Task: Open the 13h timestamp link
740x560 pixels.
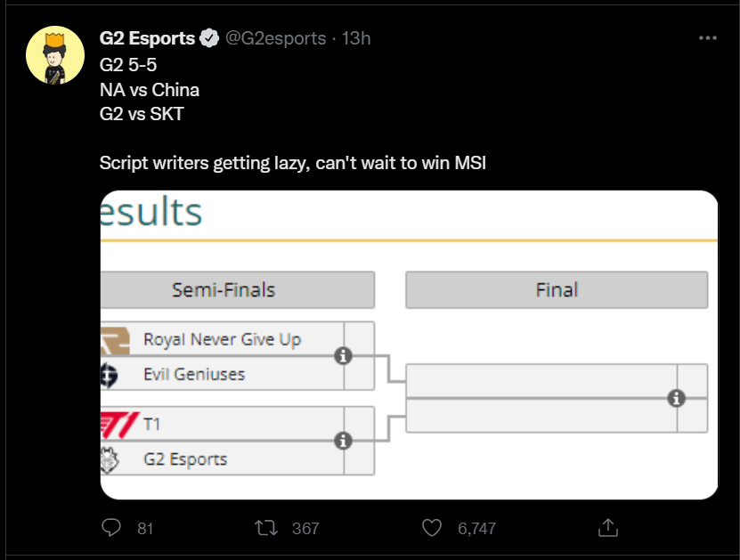Action: (x=356, y=38)
